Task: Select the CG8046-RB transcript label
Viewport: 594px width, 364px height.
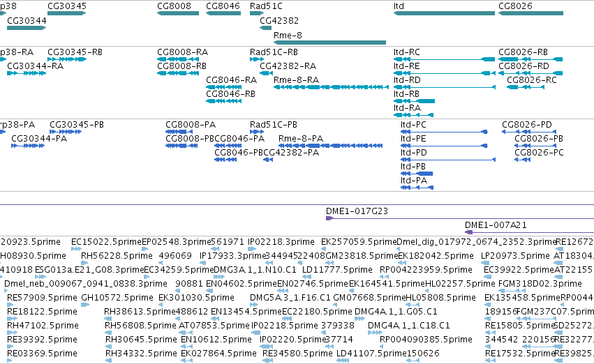Action: (231, 94)
